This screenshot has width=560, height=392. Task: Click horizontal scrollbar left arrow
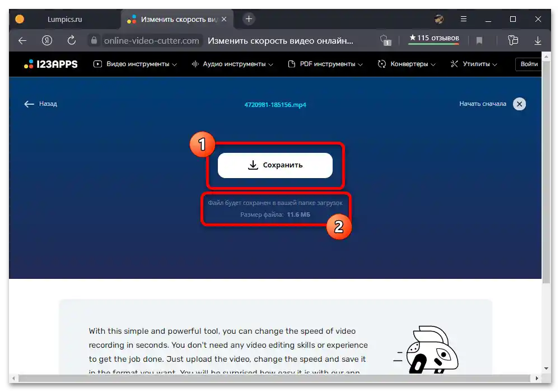[x=13, y=378]
